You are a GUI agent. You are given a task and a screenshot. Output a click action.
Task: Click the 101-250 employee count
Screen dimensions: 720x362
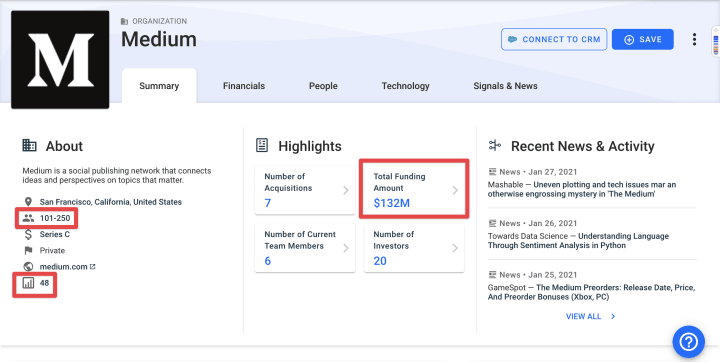tap(55, 218)
